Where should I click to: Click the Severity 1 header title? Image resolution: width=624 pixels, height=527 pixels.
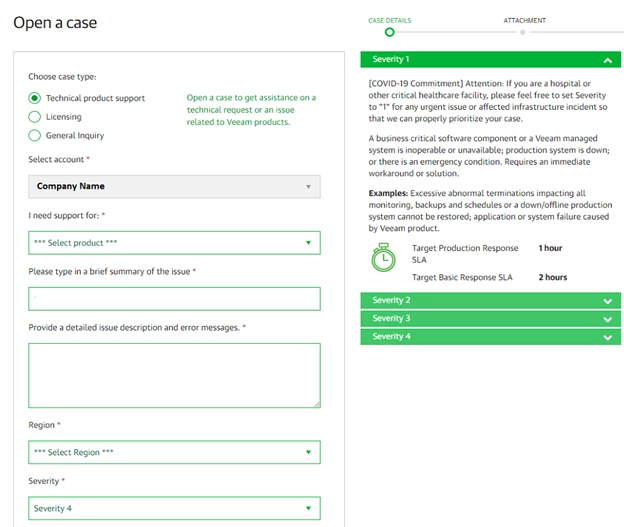pyautogui.click(x=390, y=59)
